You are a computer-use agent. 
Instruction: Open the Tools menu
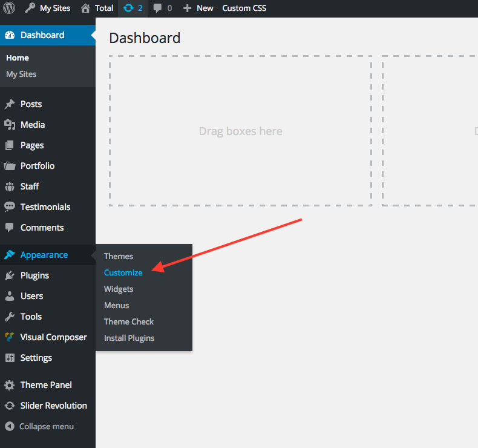point(31,317)
